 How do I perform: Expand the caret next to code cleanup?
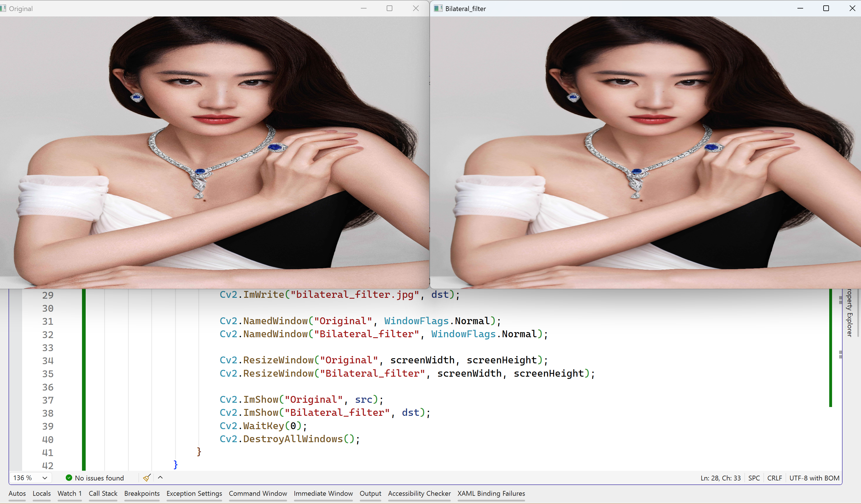click(x=160, y=477)
